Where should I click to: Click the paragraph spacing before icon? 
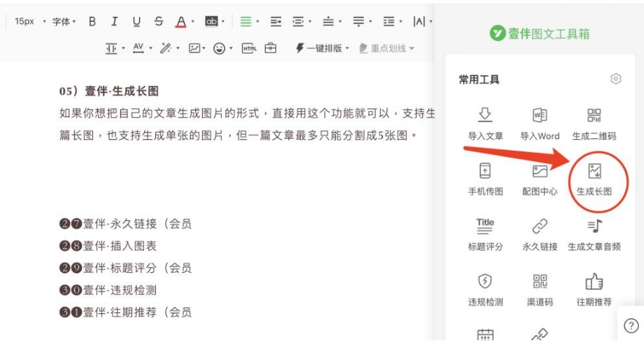[328, 21]
